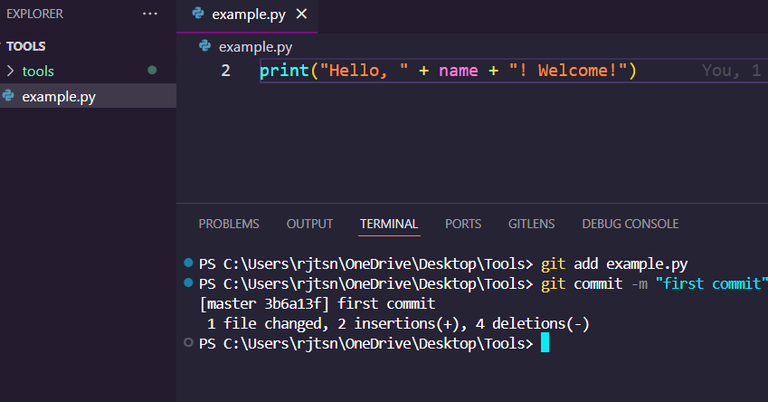The width and height of the screenshot is (768, 402).
Task: Switch to the DEBUG CONSOLE tab
Action: pos(630,224)
